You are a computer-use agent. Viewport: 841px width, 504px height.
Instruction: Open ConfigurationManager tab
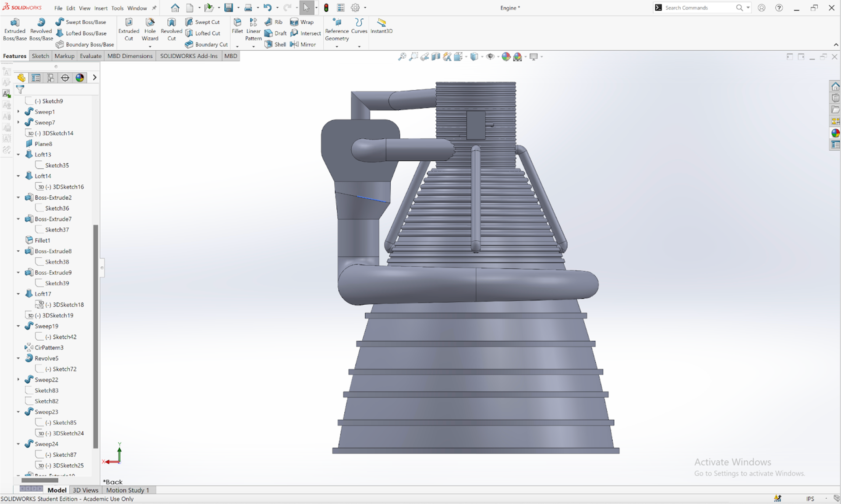click(50, 78)
